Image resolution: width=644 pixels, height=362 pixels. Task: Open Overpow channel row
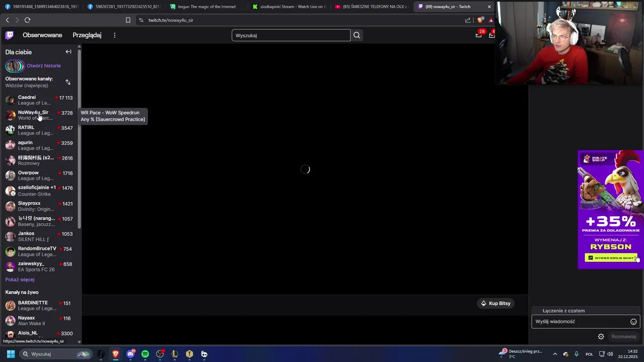pyautogui.click(x=40, y=175)
